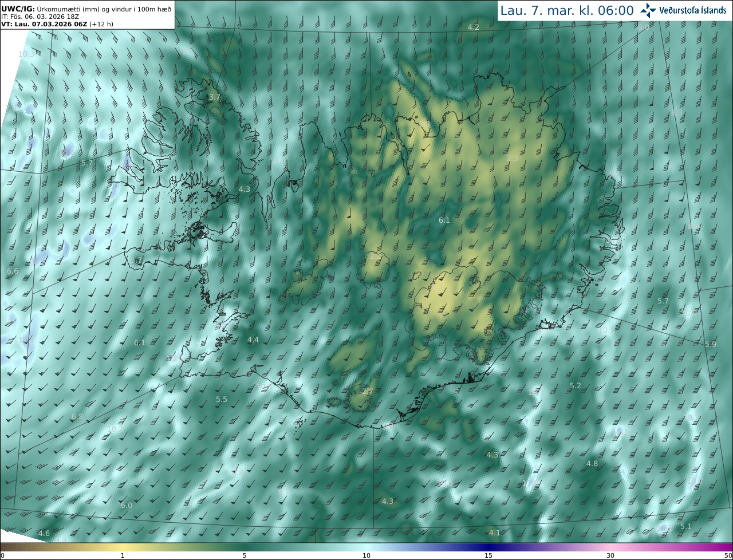
Task: Click the "5.9" value on the map
Action: point(711,344)
